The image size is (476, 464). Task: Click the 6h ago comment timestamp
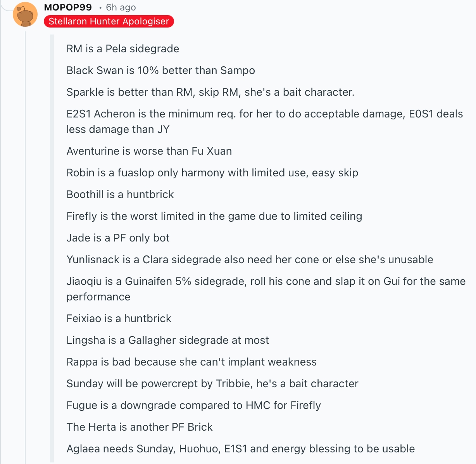click(121, 7)
